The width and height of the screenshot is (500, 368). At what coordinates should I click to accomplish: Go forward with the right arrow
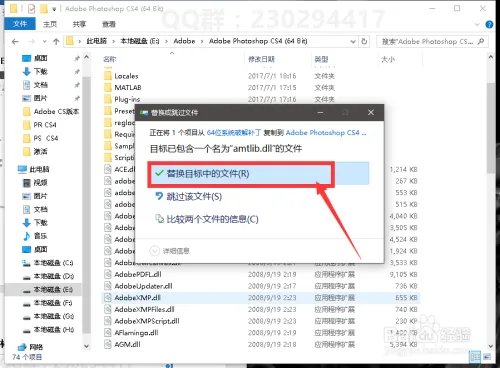pos(32,41)
